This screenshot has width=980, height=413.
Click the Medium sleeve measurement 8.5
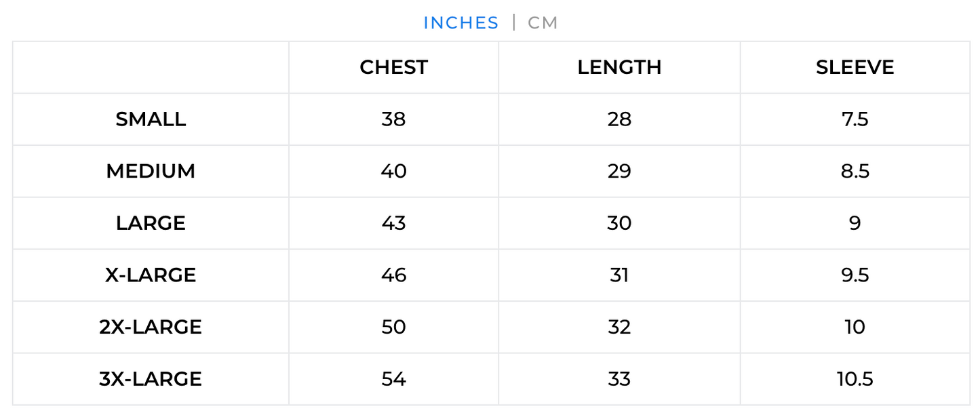[x=855, y=171]
